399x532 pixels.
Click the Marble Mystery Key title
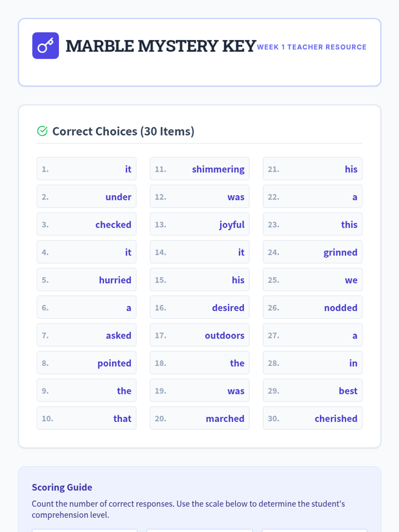coord(161,46)
